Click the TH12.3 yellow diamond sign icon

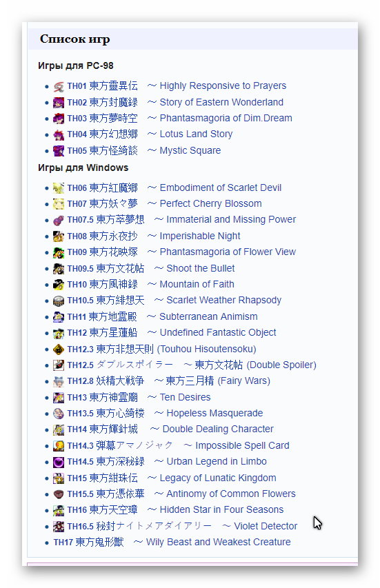point(59,349)
